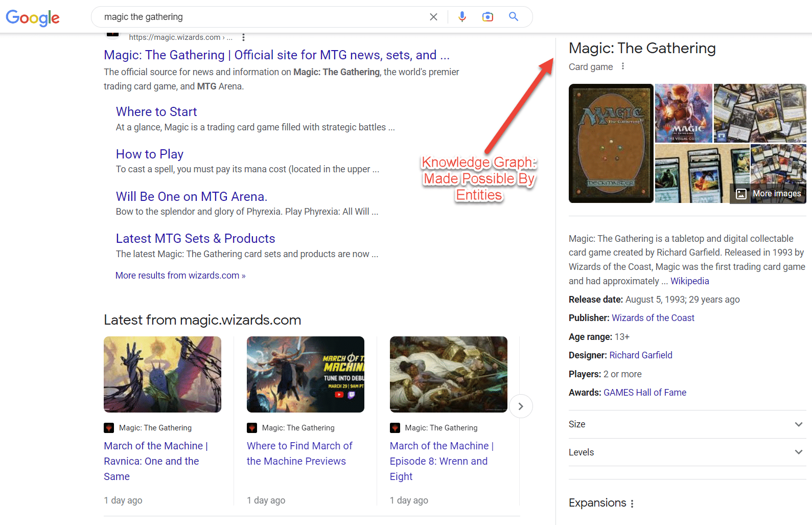Open Richard Garfield designer link

coord(640,355)
